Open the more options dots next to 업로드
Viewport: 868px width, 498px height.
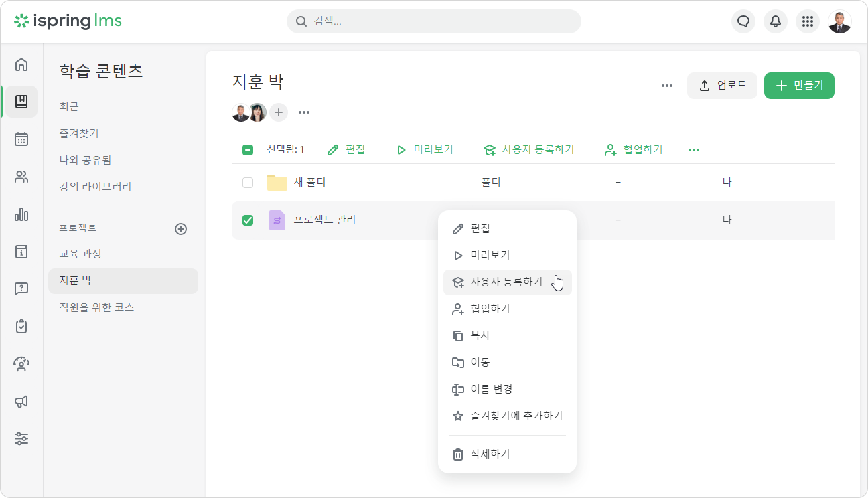(667, 85)
